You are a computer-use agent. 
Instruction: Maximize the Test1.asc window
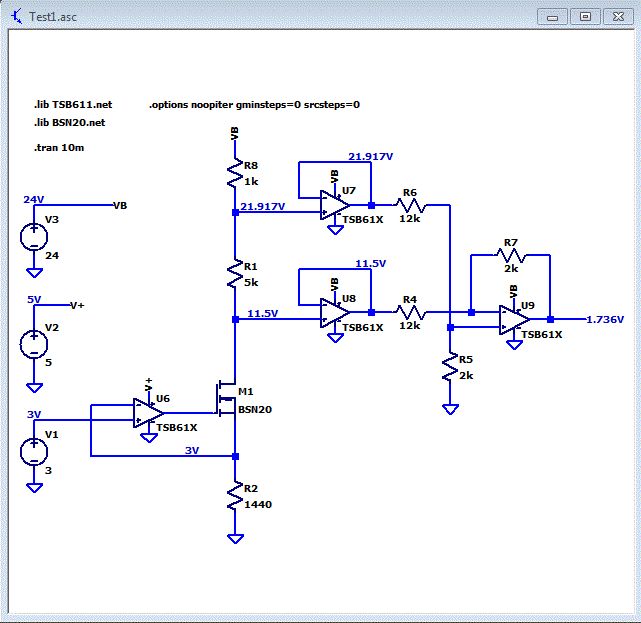click(x=585, y=17)
